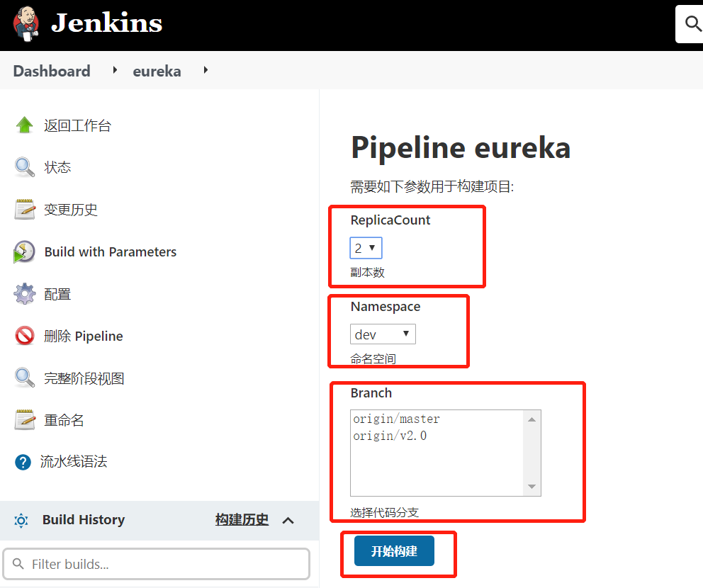703x588 pixels.
Task: Choose 重命名 in the side menu
Action: pos(64,420)
